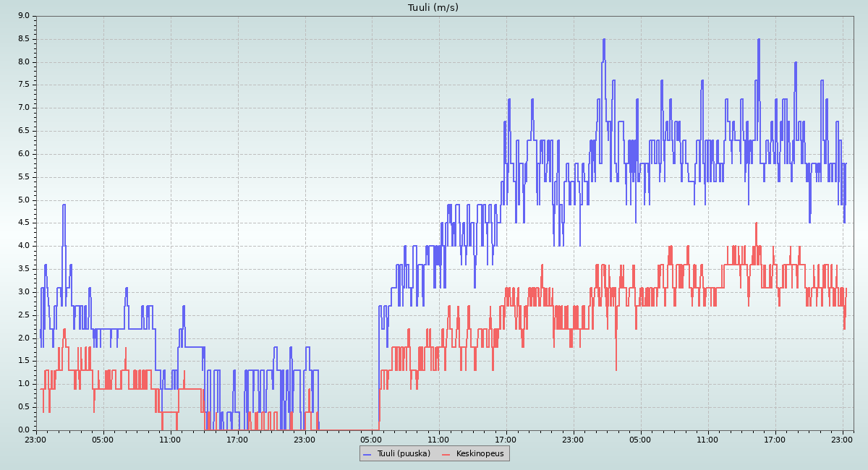Click the 6.0 y-axis tick label
This screenshot has width=868, height=470.
pyautogui.click(x=23, y=154)
